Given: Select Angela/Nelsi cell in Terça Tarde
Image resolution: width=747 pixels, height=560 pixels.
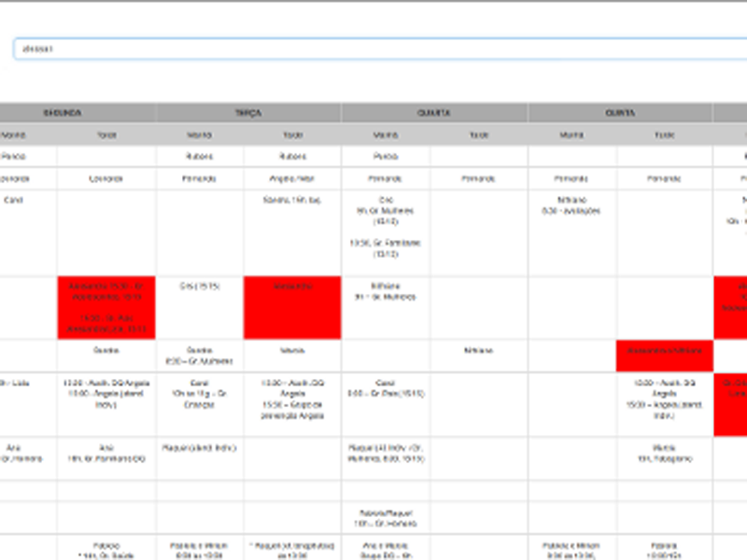Looking at the screenshot, I should [x=292, y=178].
